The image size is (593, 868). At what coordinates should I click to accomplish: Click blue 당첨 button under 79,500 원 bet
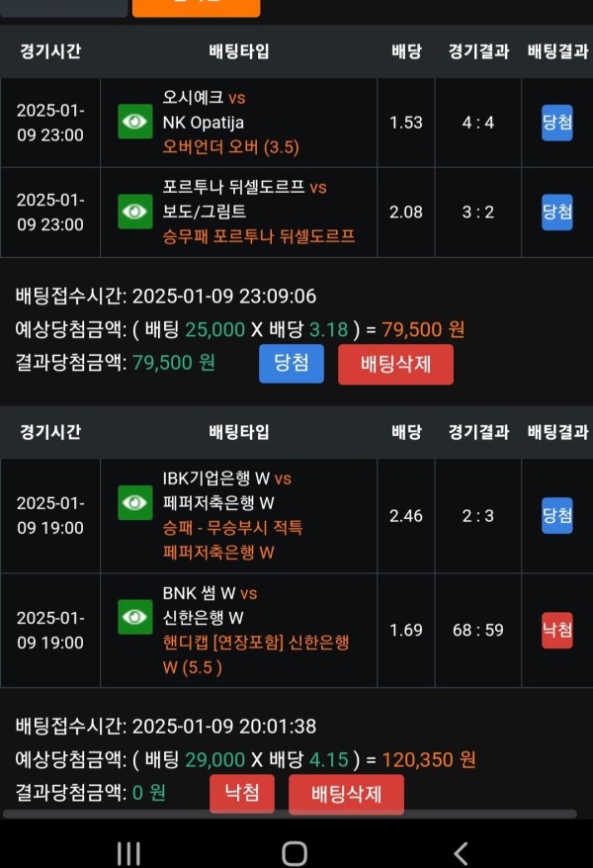[292, 363]
